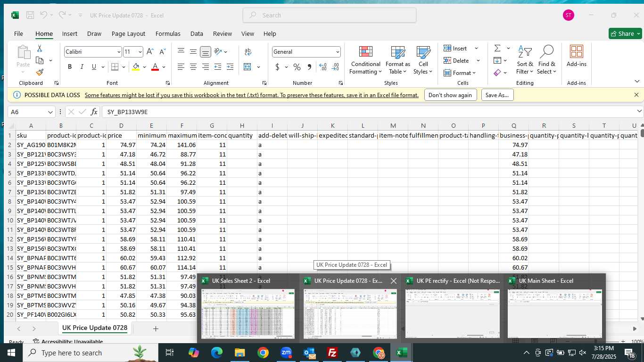644x362 pixels.
Task: Click the Percent Style icon
Action: [297, 67]
